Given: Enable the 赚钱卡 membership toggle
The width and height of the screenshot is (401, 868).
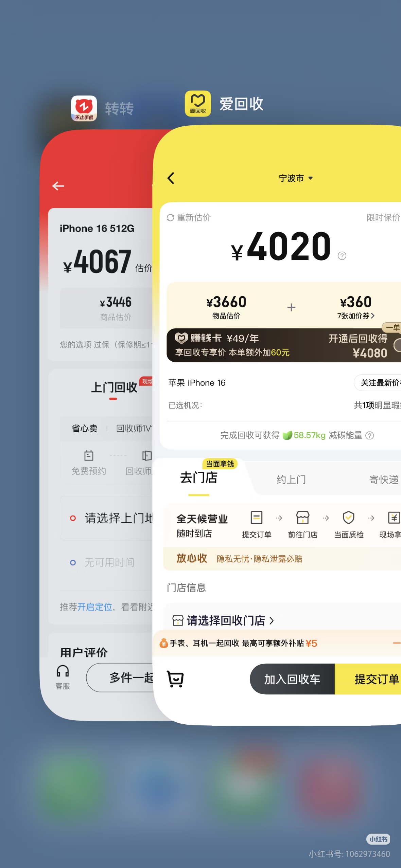Looking at the screenshot, I should click(x=397, y=345).
